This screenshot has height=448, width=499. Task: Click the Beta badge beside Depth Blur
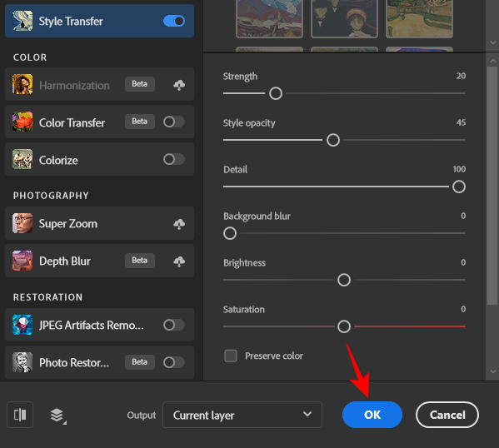point(140,261)
